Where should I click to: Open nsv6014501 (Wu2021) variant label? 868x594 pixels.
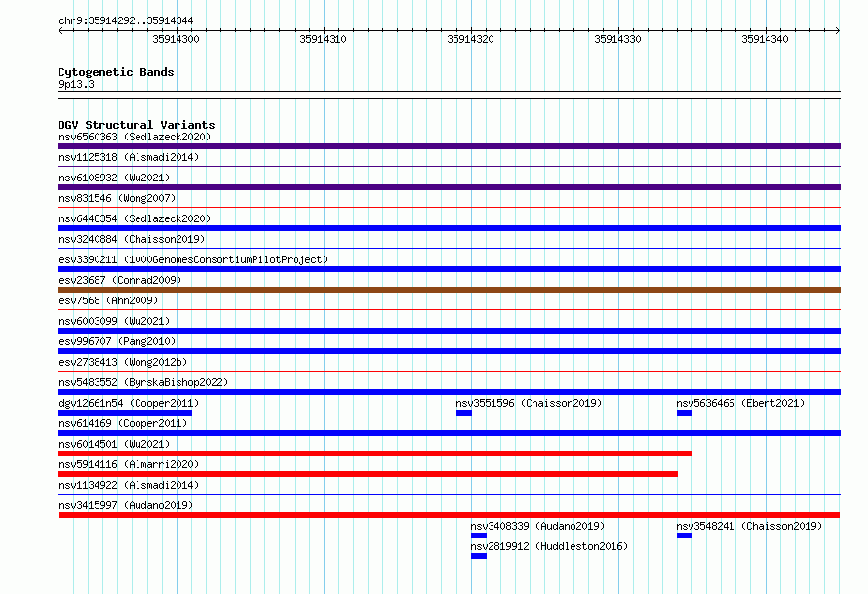tap(114, 444)
